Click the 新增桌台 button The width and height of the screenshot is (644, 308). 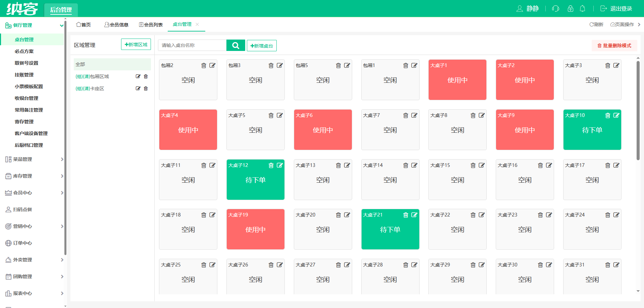pyautogui.click(x=262, y=46)
